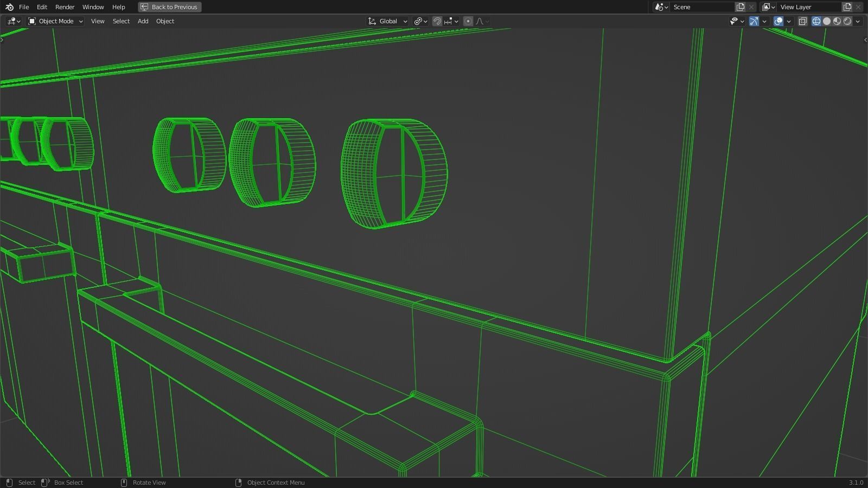Screen dimensions: 868x488
Task: Click the Object Context Menu mouse hint icon
Action: pyautogui.click(x=238, y=483)
